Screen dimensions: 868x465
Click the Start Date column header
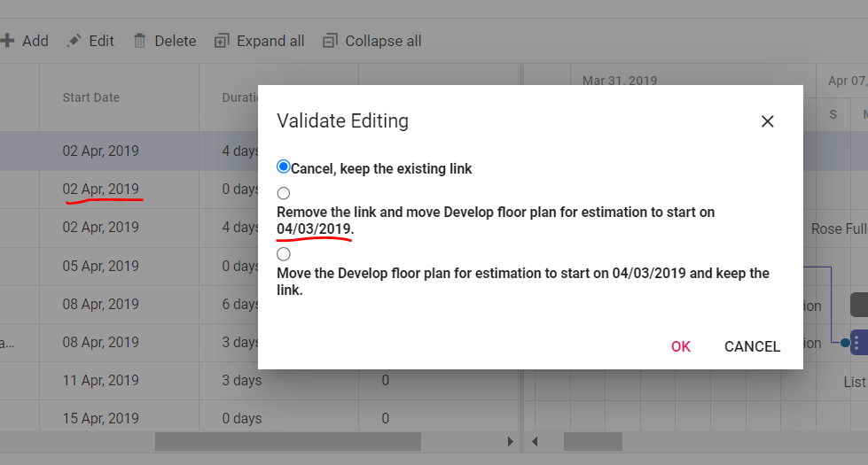click(x=90, y=97)
